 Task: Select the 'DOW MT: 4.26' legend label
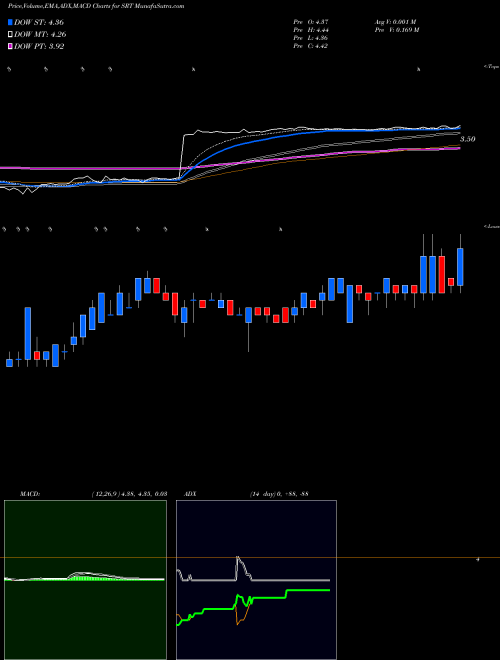coord(40,35)
